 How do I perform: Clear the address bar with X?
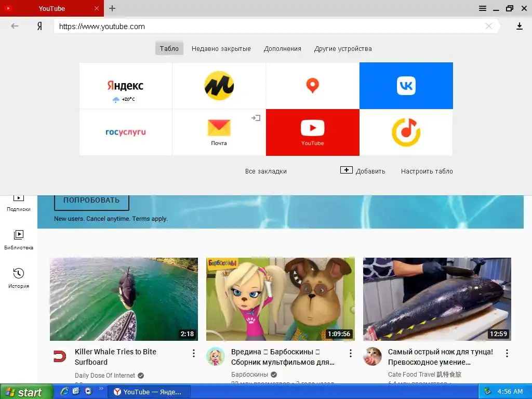488,26
